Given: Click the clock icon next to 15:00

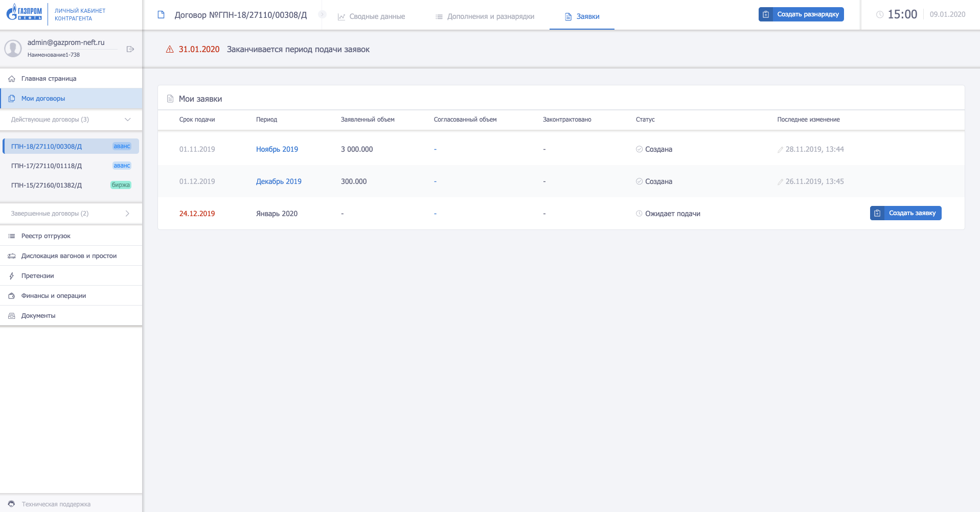Looking at the screenshot, I should click(880, 15).
